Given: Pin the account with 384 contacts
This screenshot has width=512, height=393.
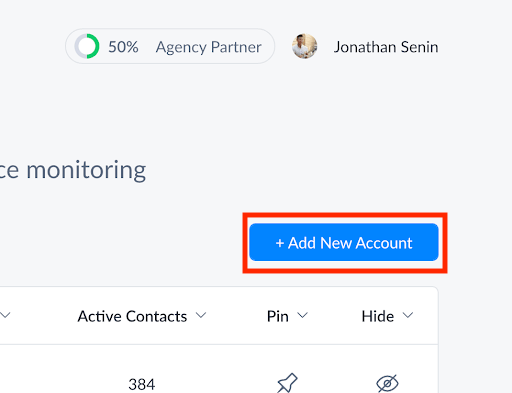Looking at the screenshot, I should (x=287, y=383).
